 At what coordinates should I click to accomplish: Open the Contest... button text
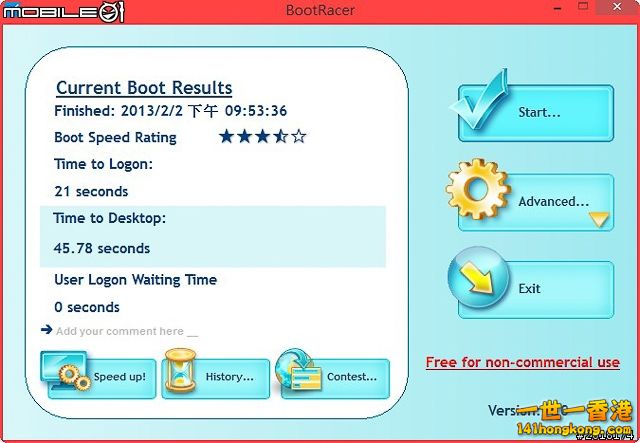coord(351,377)
